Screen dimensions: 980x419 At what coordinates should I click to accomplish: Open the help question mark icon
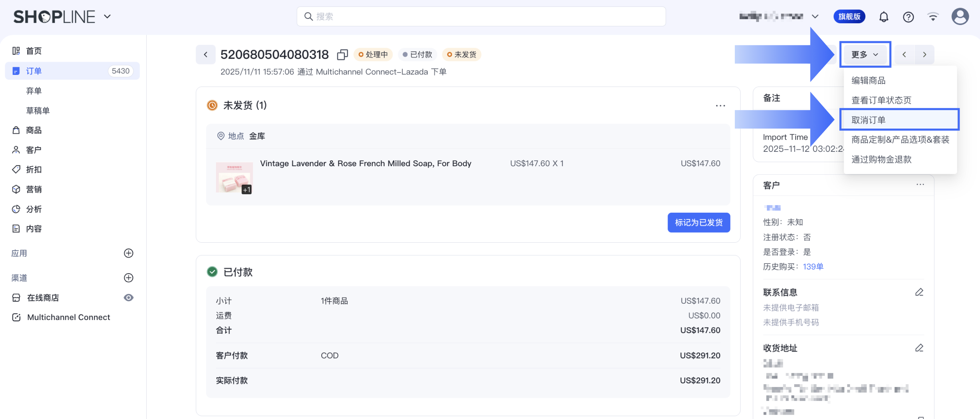pos(908,17)
